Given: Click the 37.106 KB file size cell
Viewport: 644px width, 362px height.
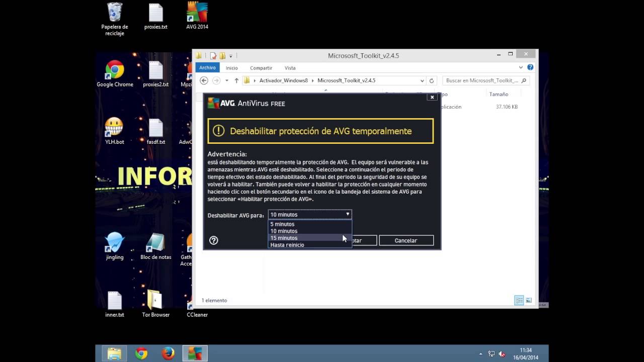Looking at the screenshot, I should [507, 107].
